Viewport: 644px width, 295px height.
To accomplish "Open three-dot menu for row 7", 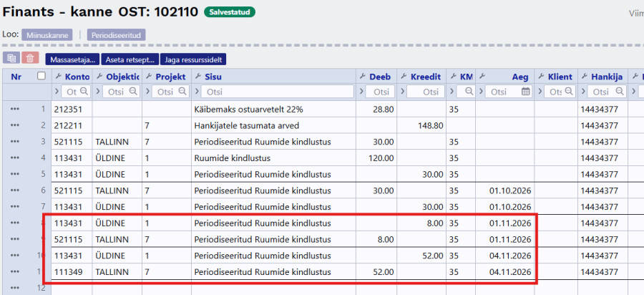I will point(15,206).
